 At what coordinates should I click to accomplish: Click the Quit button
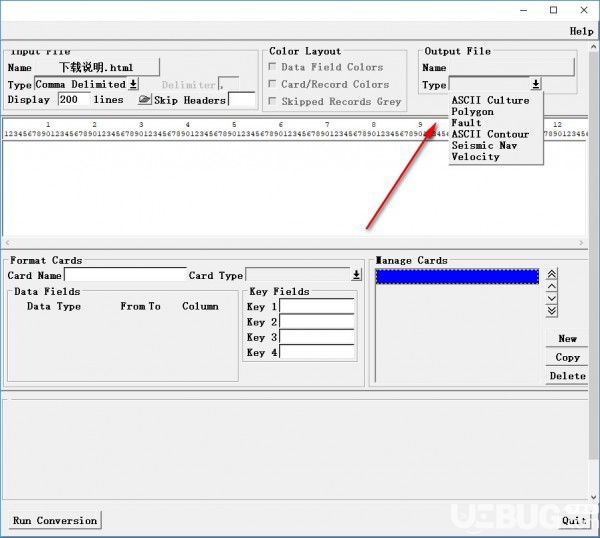coord(574,520)
